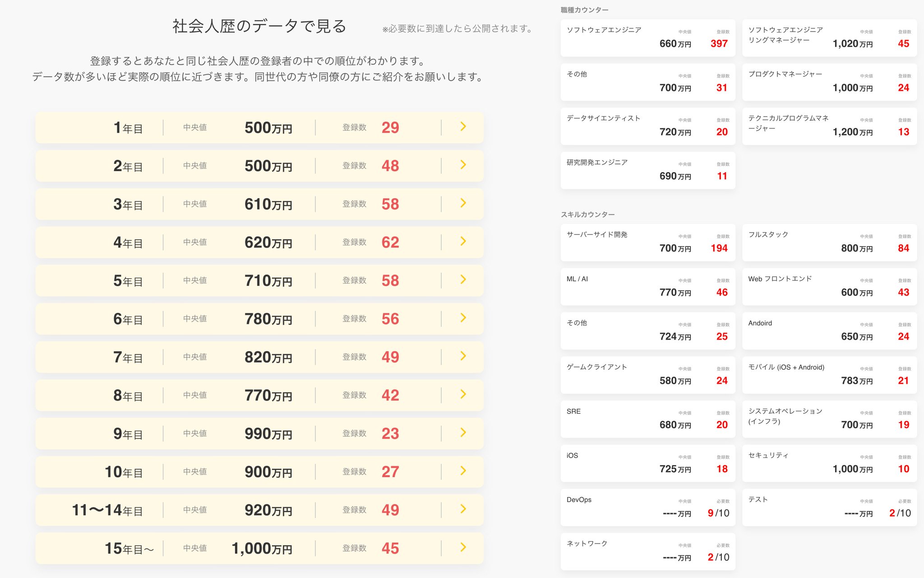Click the 610万円 median value
Viewport: 924px width, 578px height.
point(268,204)
